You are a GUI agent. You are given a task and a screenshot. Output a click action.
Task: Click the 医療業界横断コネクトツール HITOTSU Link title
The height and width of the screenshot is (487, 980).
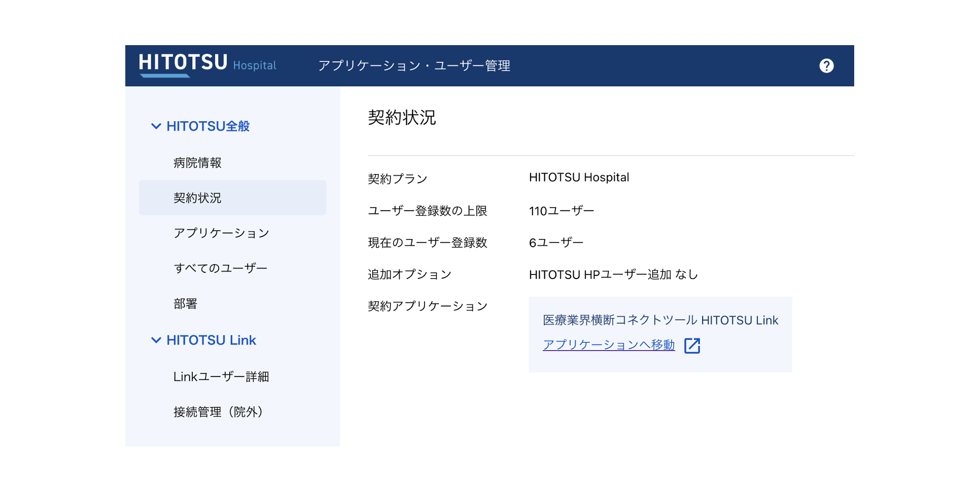pyautogui.click(x=660, y=320)
